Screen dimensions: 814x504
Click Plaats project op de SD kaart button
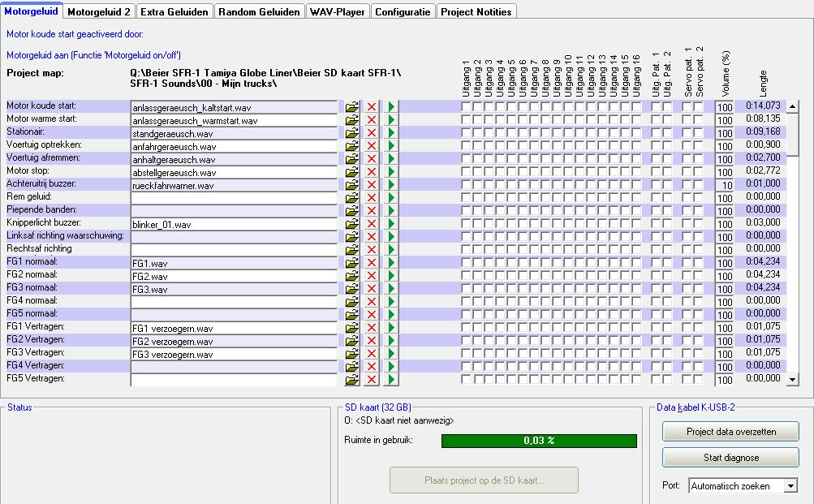coord(484,480)
